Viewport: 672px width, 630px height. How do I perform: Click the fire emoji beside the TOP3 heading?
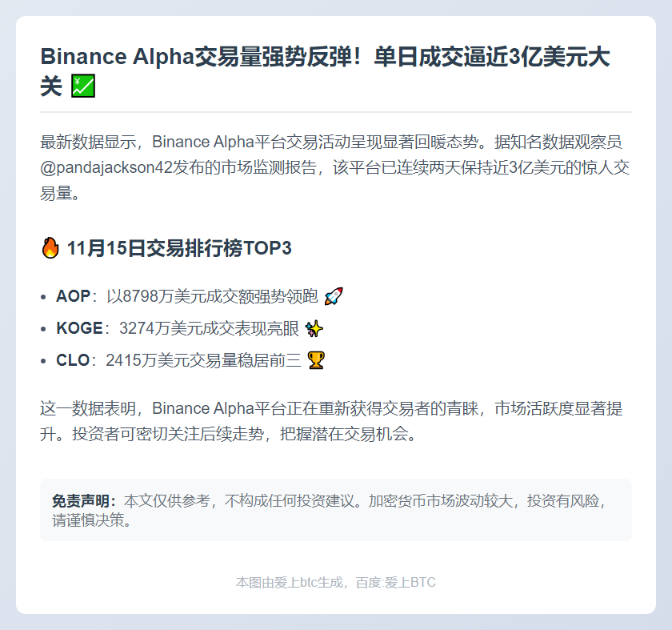pos(50,248)
